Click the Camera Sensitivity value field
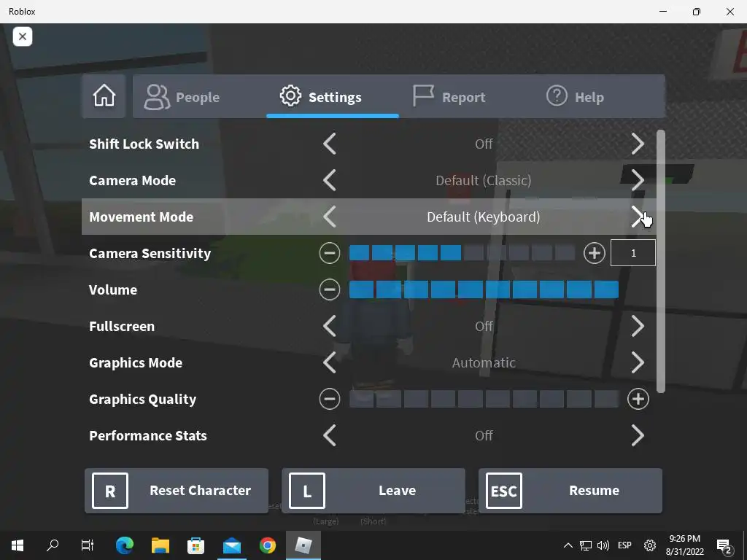Screen dimensions: 747x560 click(x=633, y=253)
